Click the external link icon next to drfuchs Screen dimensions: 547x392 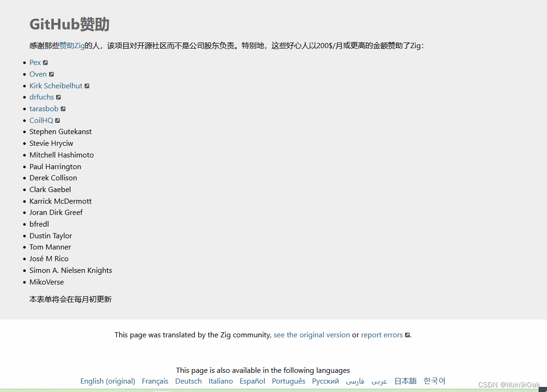[x=58, y=97]
